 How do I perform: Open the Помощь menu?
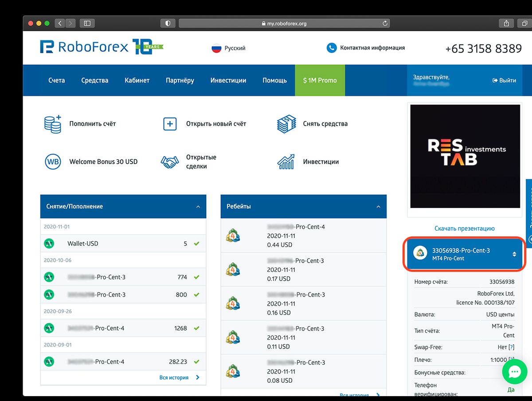(x=274, y=80)
